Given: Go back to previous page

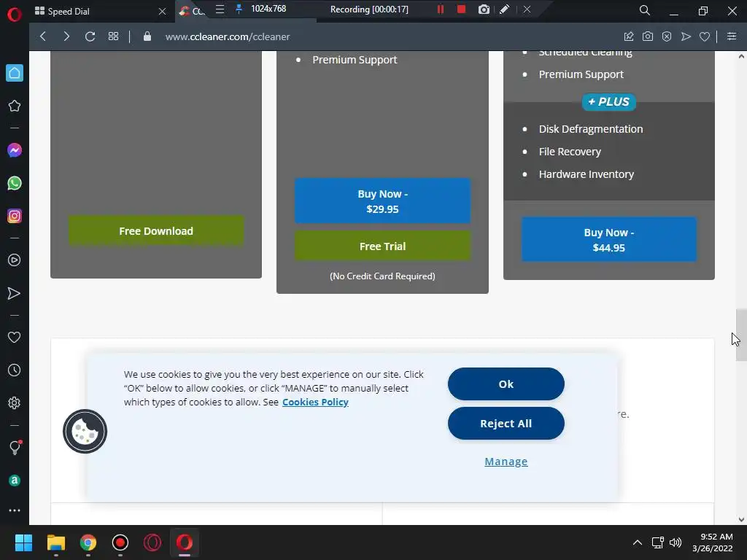Looking at the screenshot, I should tap(43, 36).
